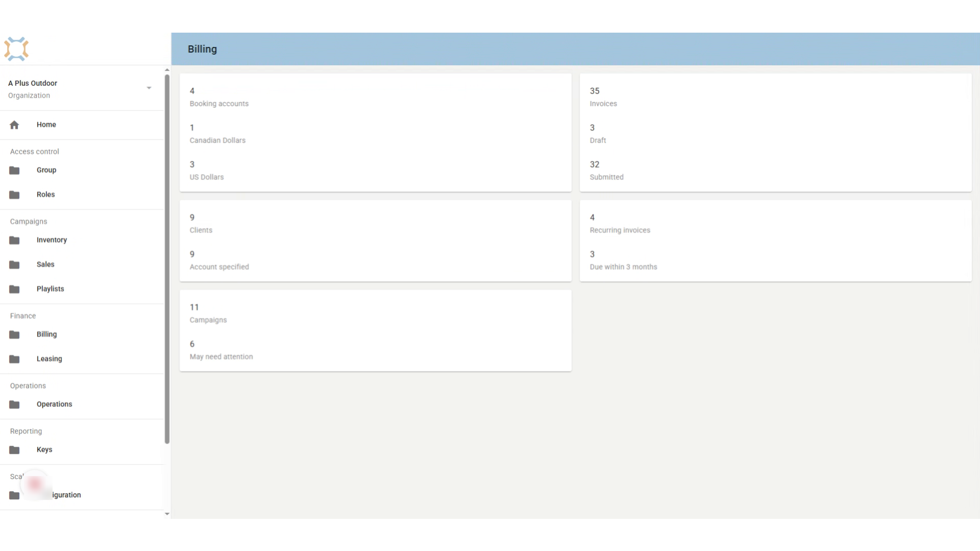Open the Home menu item
The width and height of the screenshot is (980, 551).
pos(82,125)
